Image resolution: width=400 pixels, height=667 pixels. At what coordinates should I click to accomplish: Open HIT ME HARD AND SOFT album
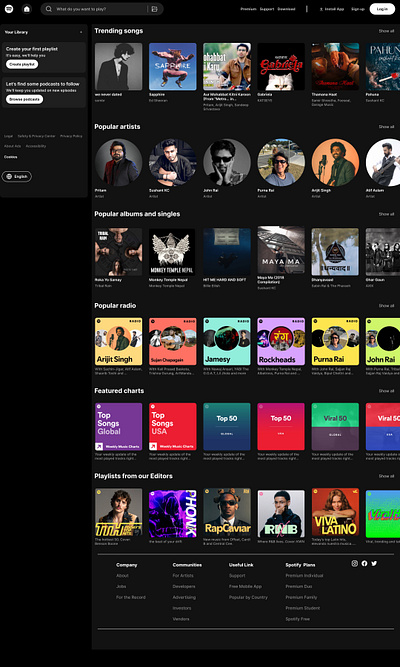(x=227, y=252)
